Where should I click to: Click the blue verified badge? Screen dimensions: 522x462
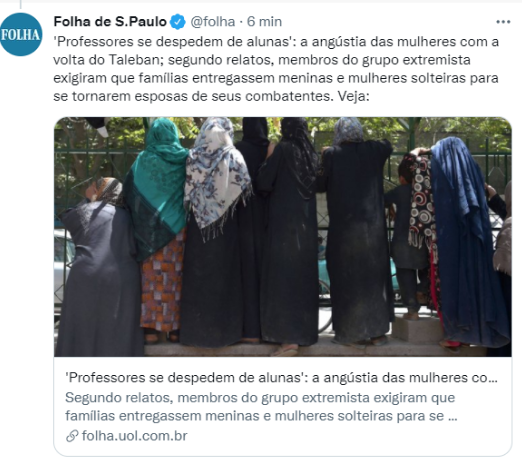(x=178, y=22)
